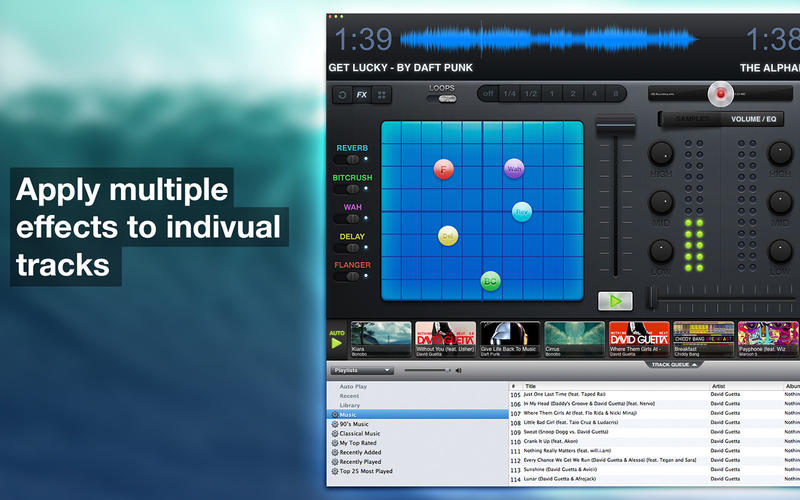Select the Breakfast by Chiddy Bang thumbnail
The height and width of the screenshot is (500, 800).
point(704,339)
